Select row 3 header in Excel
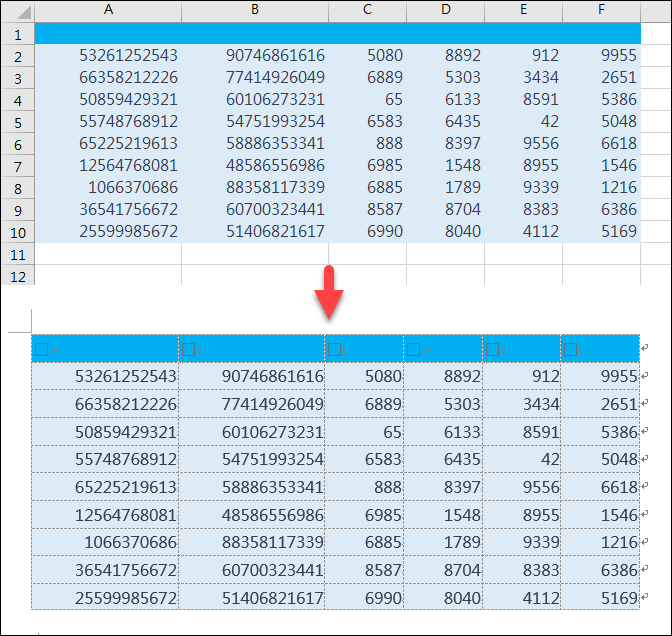The width and height of the screenshot is (672, 636). [18, 78]
